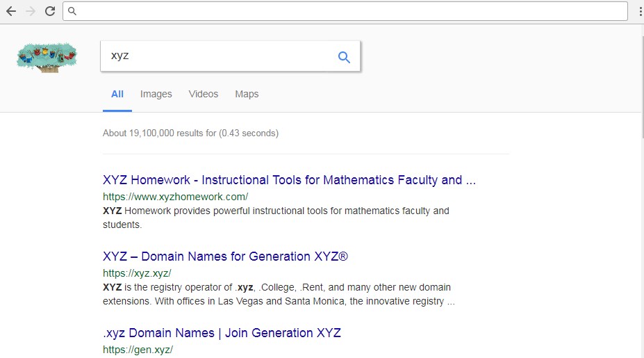Switch to the Videos tab

(204, 94)
